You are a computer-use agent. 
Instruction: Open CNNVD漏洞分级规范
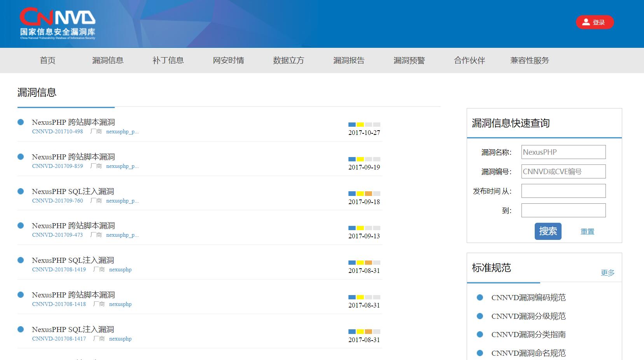528,316
